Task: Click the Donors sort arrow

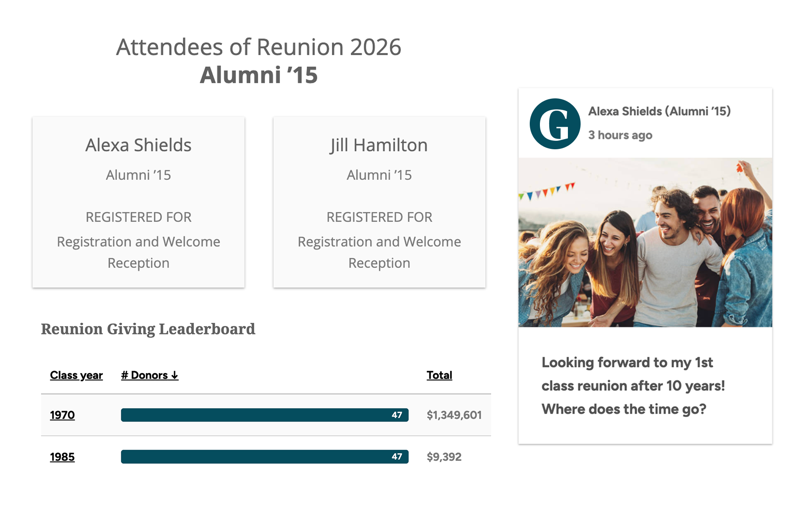Action: 175,375
